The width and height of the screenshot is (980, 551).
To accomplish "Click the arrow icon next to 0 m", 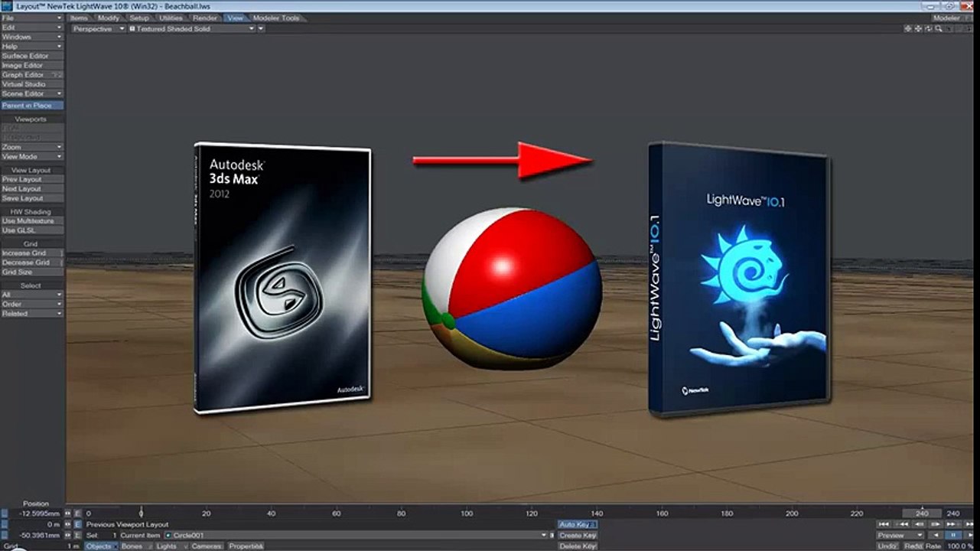I will [68, 524].
